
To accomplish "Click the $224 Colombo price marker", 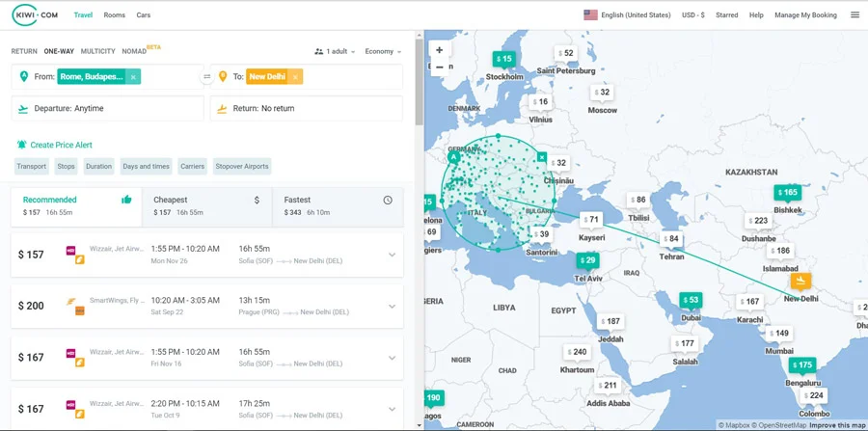I will [x=813, y=395].
